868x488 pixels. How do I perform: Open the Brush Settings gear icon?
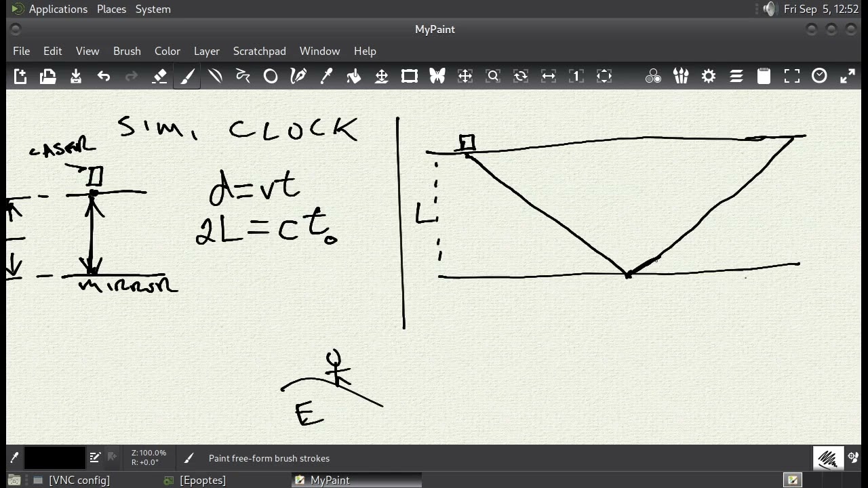709,77
